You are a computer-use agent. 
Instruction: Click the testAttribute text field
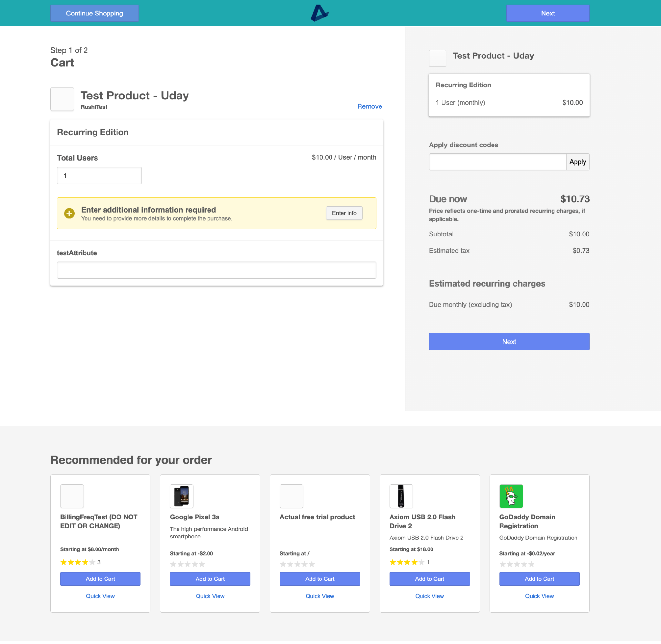pyautogui.click(x=217, y=270)
